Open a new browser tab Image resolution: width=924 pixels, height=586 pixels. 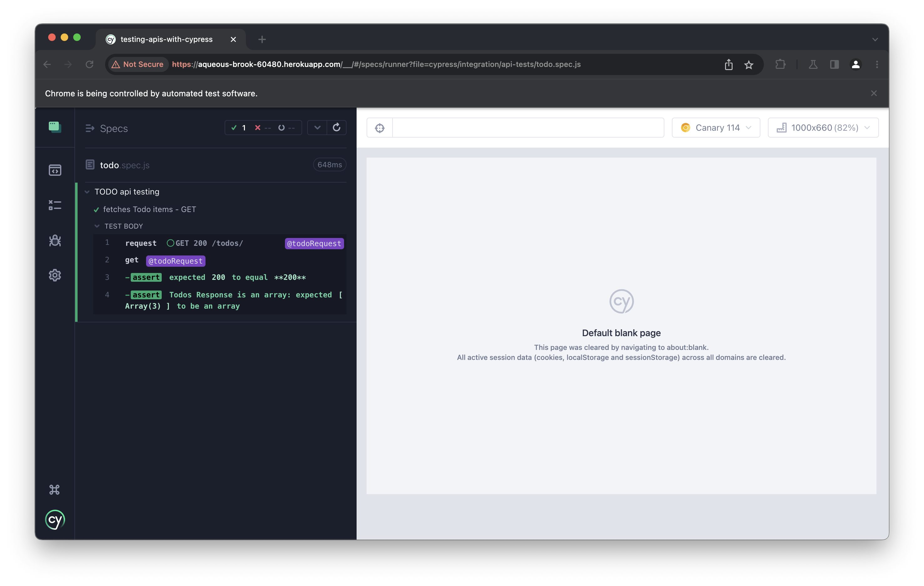262,39
